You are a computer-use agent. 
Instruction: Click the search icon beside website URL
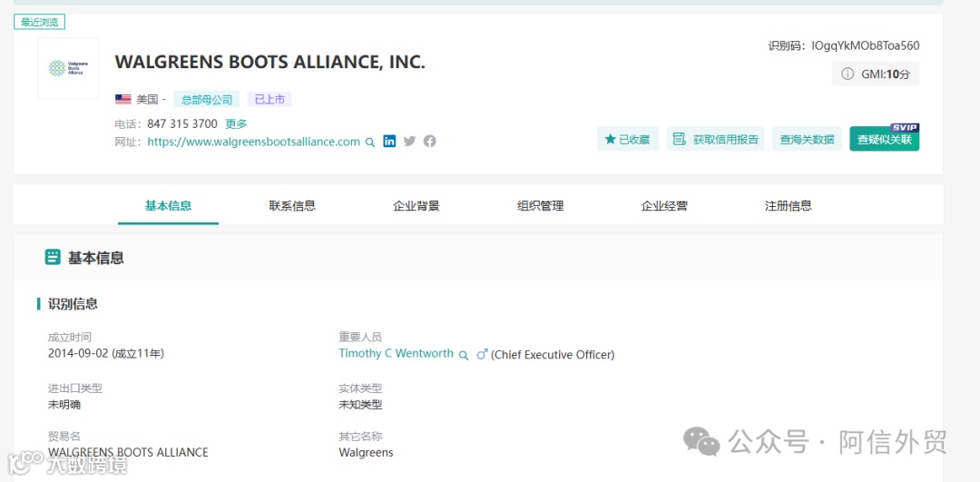click(x=370, y=142)
